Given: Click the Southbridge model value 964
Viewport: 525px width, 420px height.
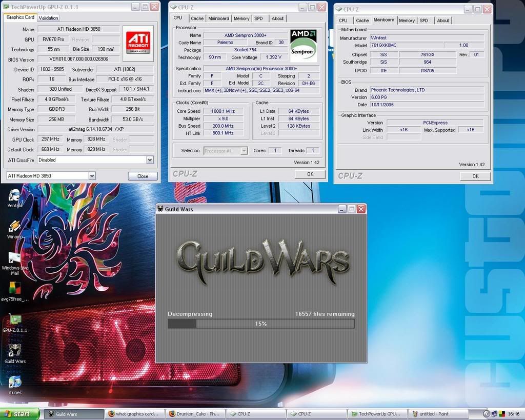Looking at the screenshot, I should 427,62.
